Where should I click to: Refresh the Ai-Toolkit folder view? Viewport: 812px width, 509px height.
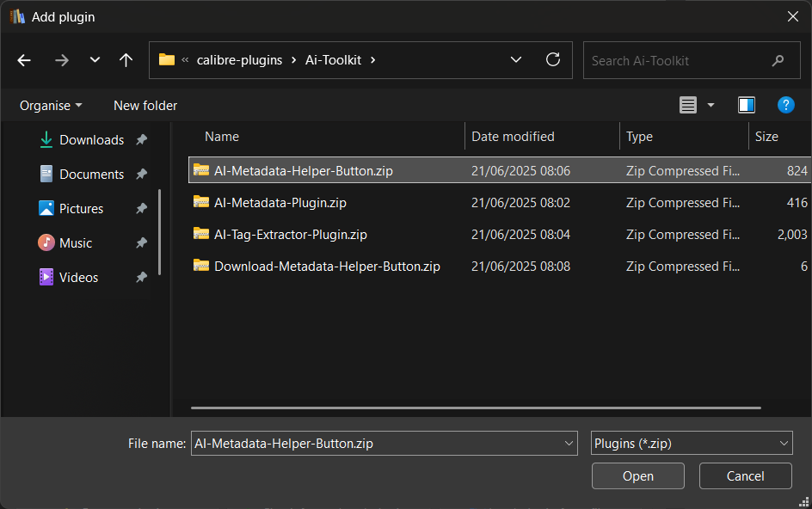pyautogui.click(x=553, y=59)
